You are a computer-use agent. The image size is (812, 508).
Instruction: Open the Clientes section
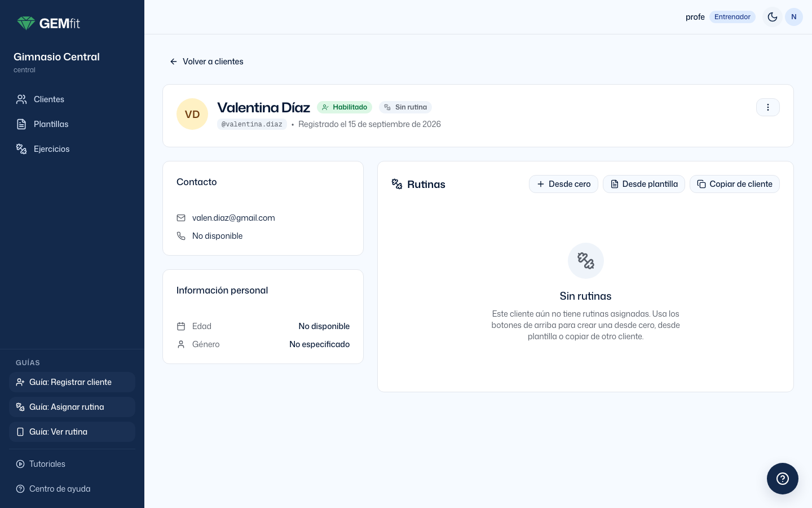pyautogui.click(x=72, y=99)
